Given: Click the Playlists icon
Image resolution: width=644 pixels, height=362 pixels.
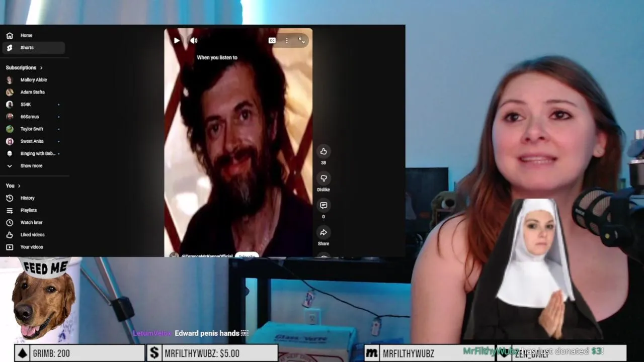Looking at the screenshot, I should click(x=10, y=211).
